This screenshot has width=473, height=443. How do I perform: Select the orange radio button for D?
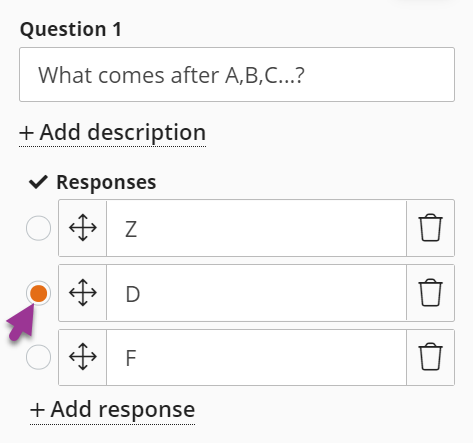[x=39, y=293]
